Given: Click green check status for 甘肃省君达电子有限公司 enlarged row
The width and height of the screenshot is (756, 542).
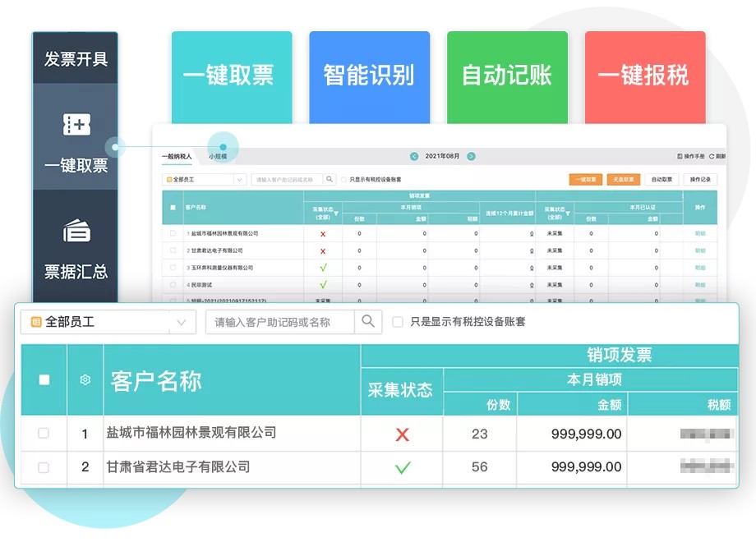Looking at the screenshot, I should coord(403,467).
